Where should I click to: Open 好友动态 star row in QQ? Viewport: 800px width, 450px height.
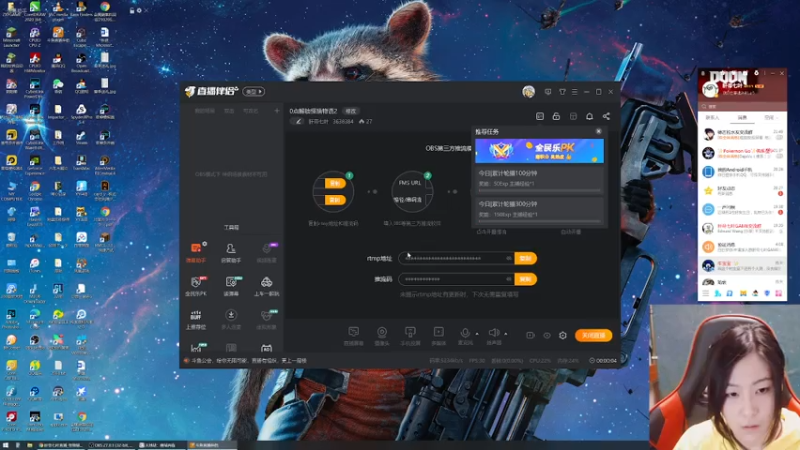pos(742,191)
